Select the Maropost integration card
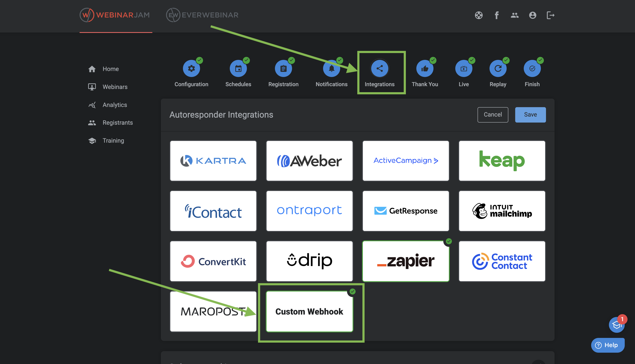The height and width of the screenshot is (364, 635). click(x=213, y=312)
